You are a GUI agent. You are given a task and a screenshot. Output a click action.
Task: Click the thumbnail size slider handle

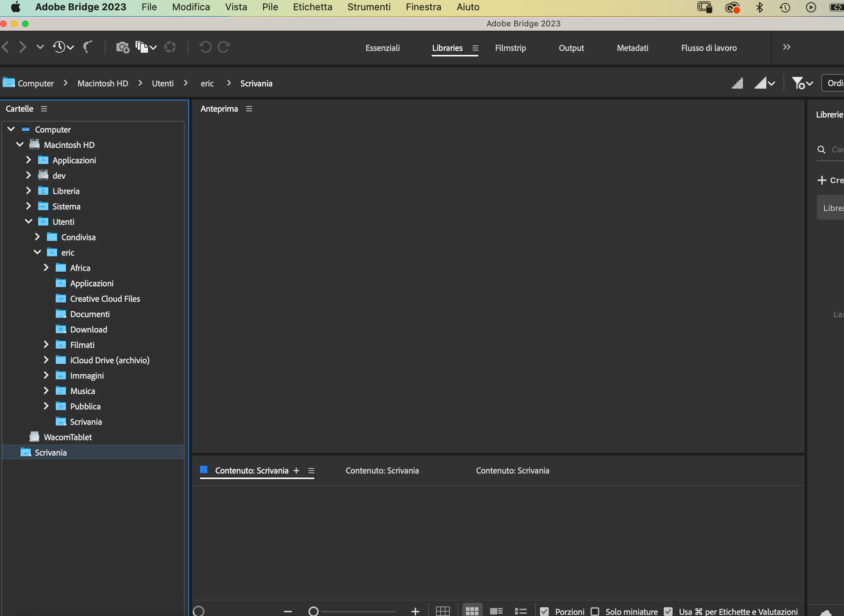coord(313,611)
